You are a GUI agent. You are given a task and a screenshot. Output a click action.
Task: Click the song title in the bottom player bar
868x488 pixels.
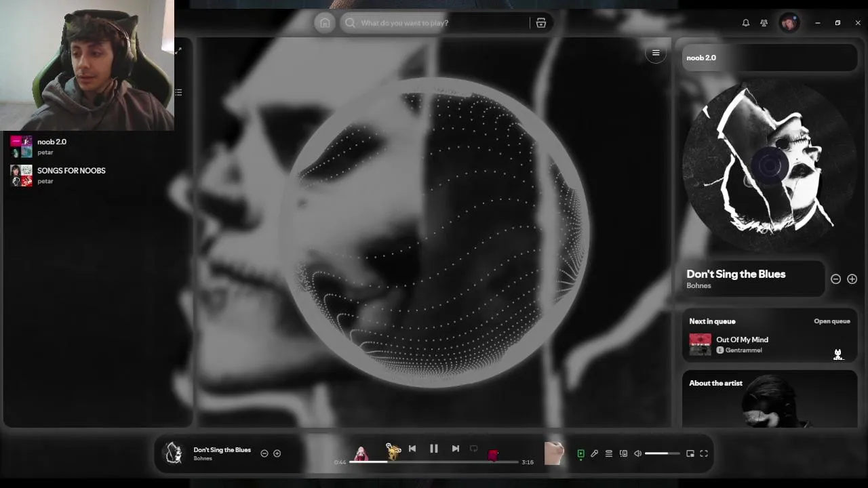[x=222, y=450]
